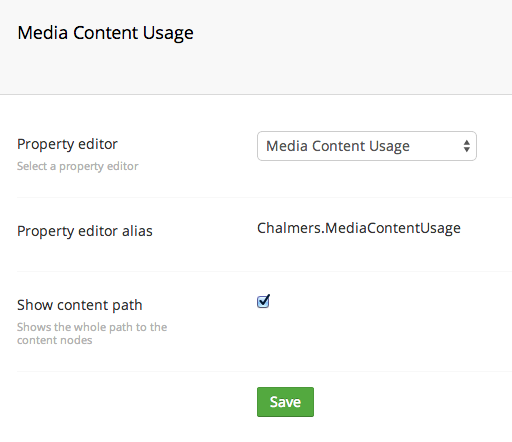Click the Show content path label
The height and width of the screenshot is (442, 512).
(x=80, y=305)
